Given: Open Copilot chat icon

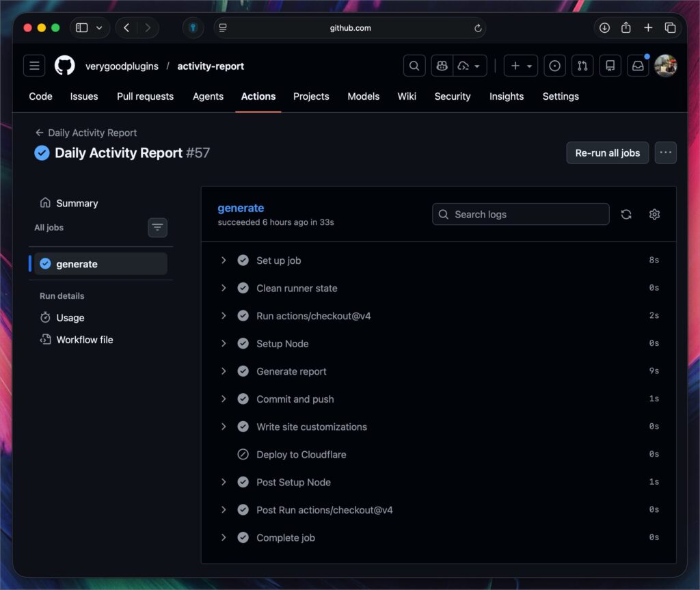Looking at the screenshot, I should pos(442,66).
